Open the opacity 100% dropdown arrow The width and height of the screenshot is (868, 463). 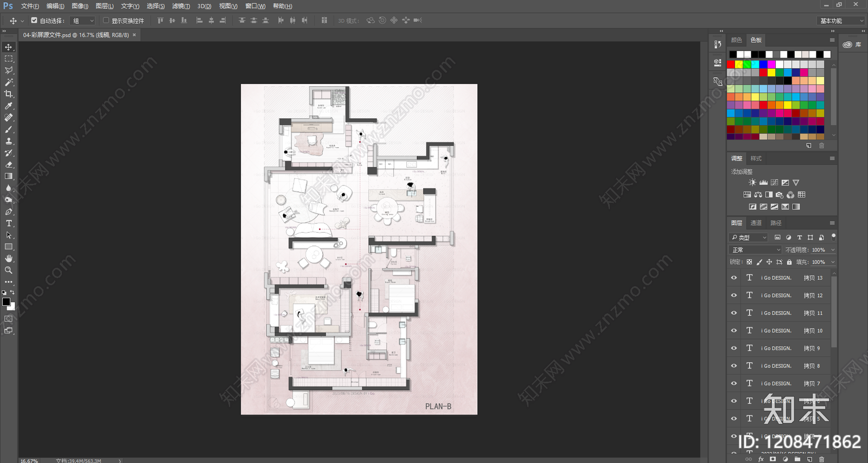833,250
